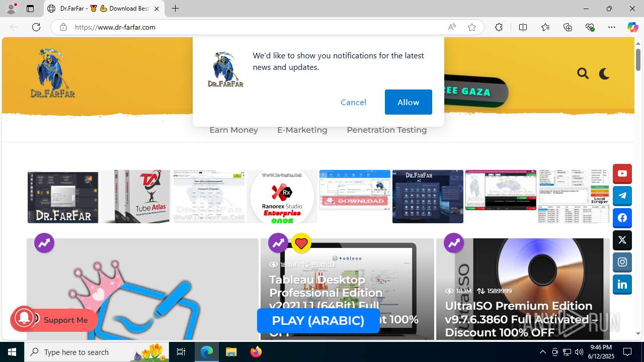Open the Windows Start menu

12,352
